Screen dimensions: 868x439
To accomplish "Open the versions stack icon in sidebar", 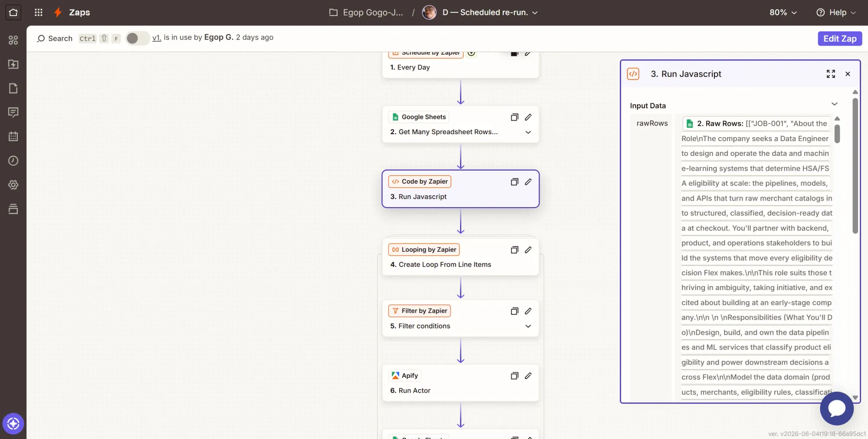I will pyautogui.click(x=13, y=209).
